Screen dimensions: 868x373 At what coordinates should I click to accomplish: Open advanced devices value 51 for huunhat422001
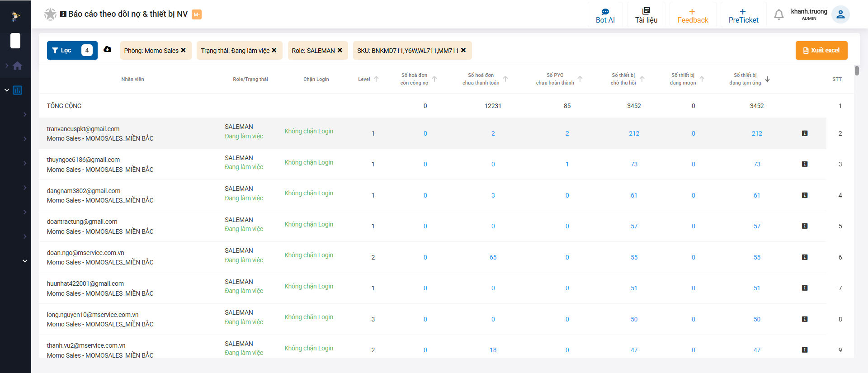tap(757, 288)
